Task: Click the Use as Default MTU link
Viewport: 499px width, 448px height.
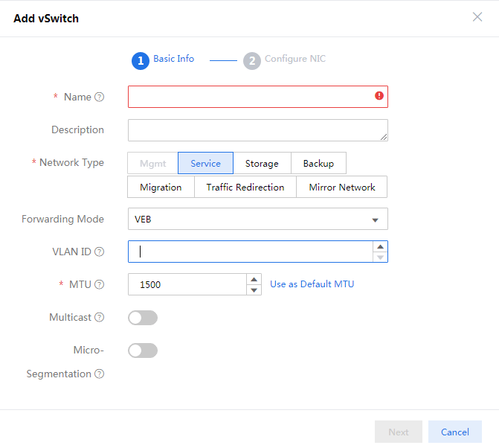Action: 312,284
